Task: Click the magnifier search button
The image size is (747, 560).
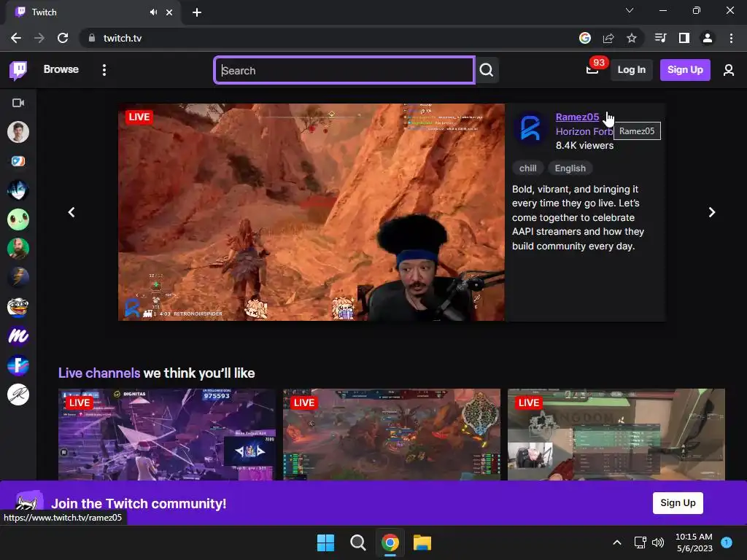Action: 487,71
